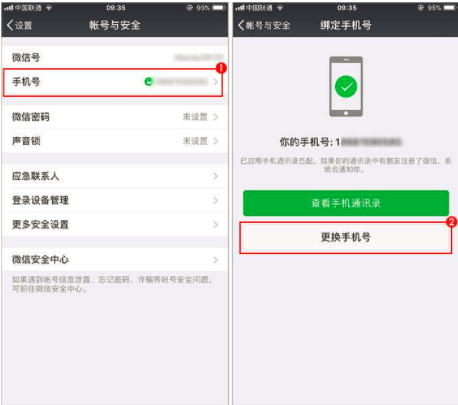Expand the 应急联系人 chevron
This screenshot has width=458, height=405.
pyautogui.click(x=215, y=176)
